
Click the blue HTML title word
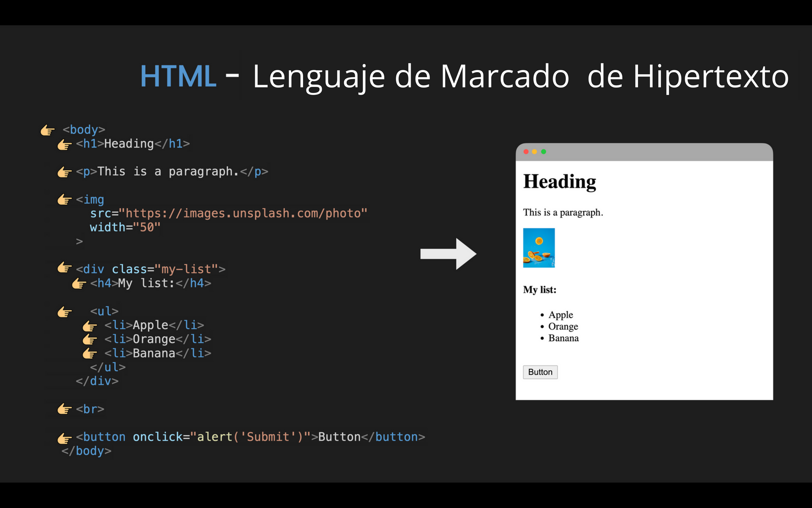tap(178, 76)
